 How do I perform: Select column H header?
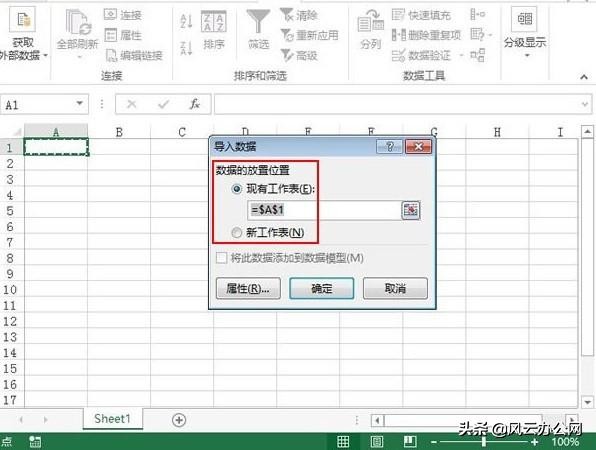[x=497, y=132]
